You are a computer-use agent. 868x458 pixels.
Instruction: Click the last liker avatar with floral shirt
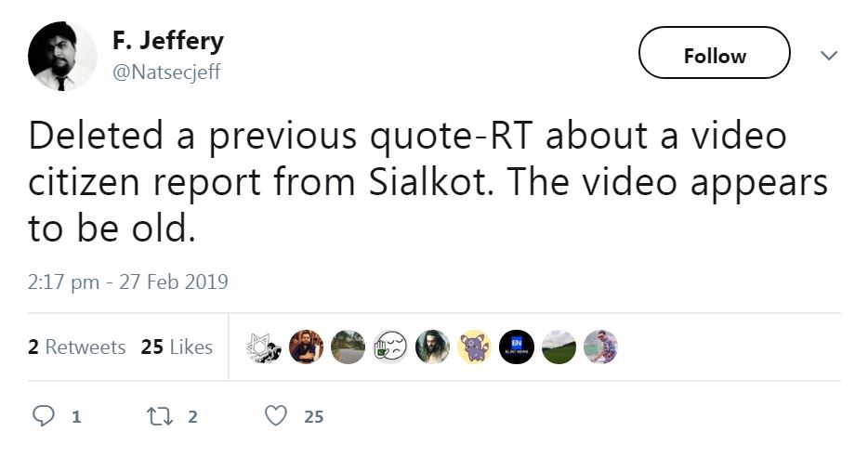click(601, 347)
